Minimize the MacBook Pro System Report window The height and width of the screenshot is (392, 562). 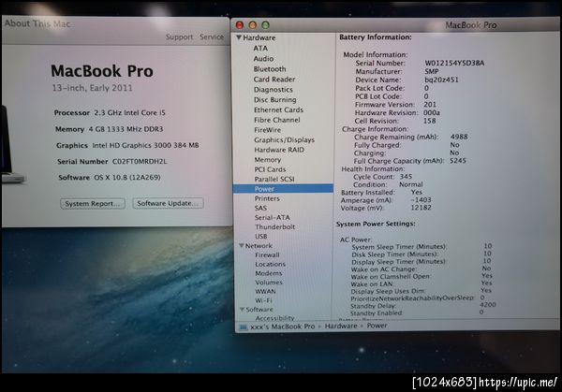coord(252,24)
